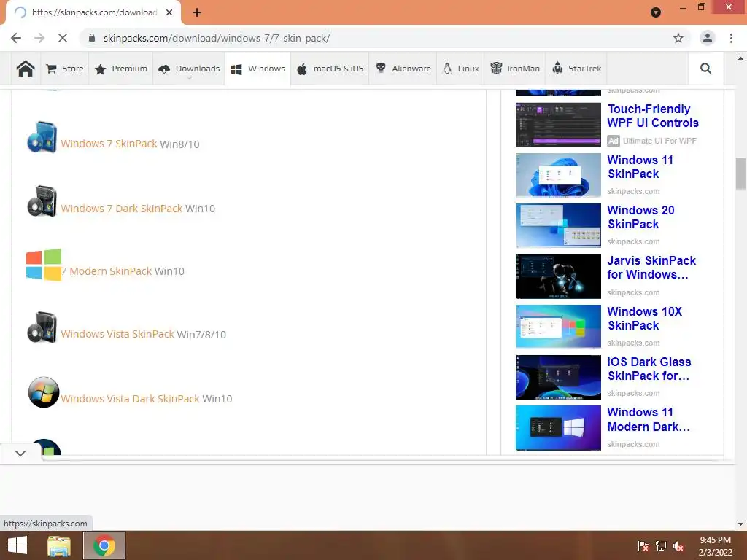
Task: Open the Linux section
Action: click(x=461, y=69)
